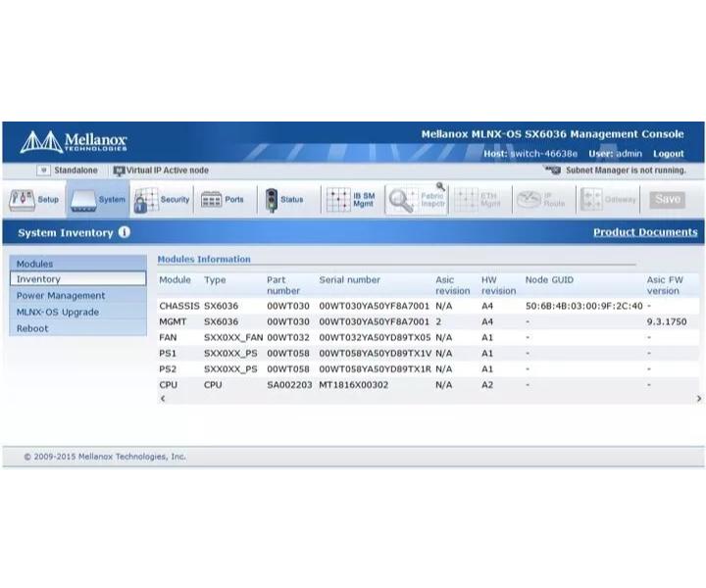
Task: Click part number SA002203
Action: 289,385
